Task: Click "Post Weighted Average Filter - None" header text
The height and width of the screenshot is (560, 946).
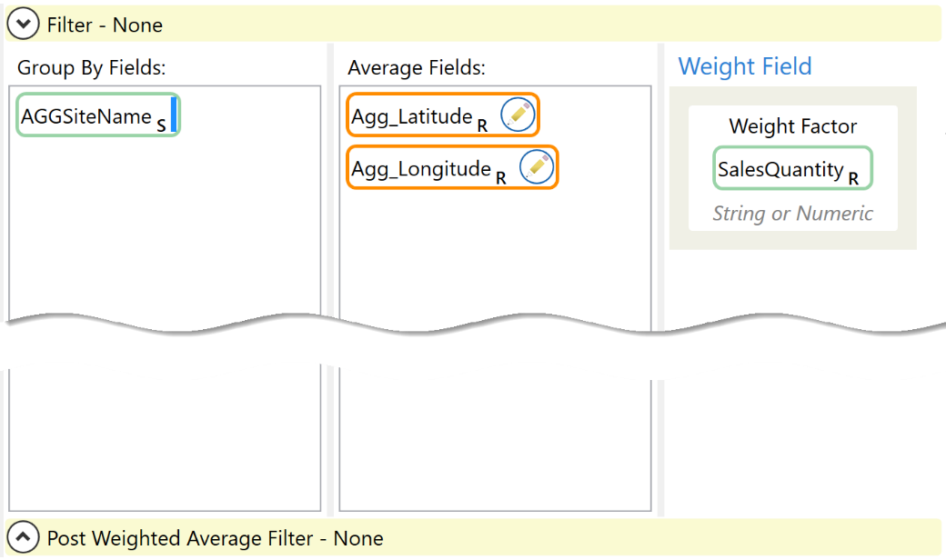Action: click(215, 538)
